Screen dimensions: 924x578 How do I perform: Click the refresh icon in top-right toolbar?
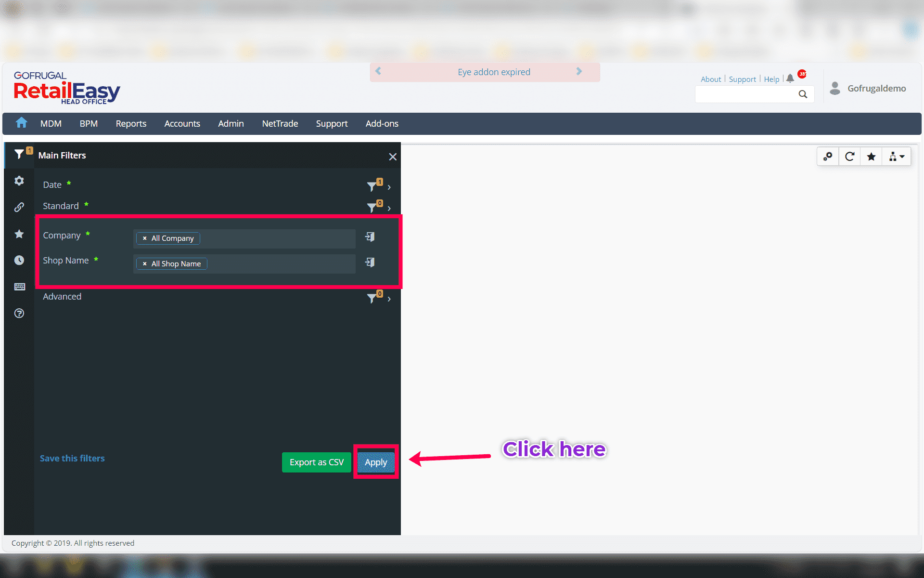tap(849, 157)
